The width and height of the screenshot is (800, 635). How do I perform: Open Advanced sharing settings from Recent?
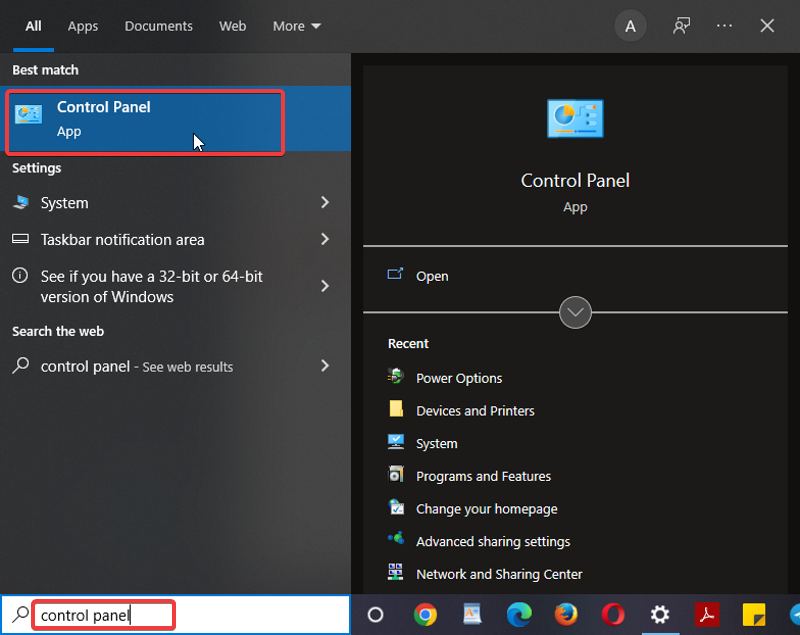point(493,542)
